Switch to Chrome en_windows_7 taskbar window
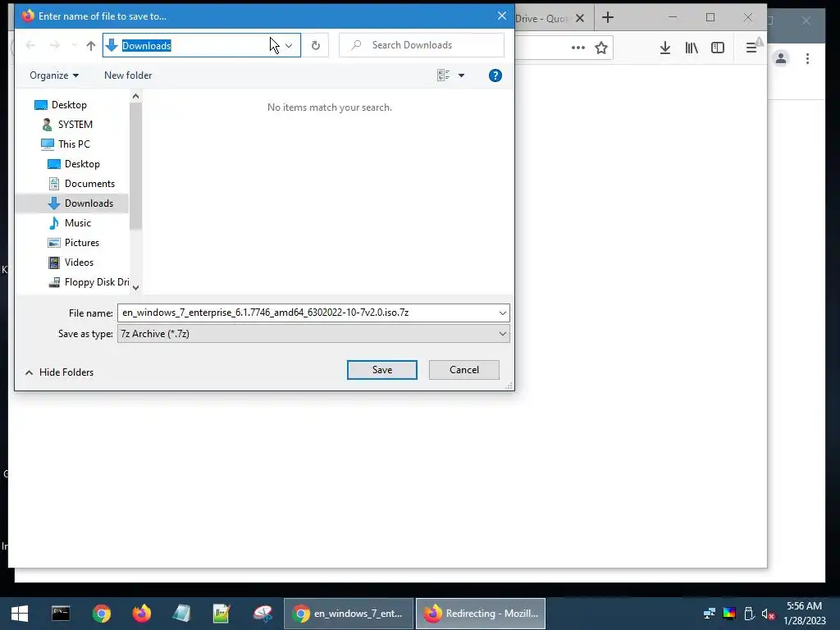The image size is (840, 630). tap(348, 614)
